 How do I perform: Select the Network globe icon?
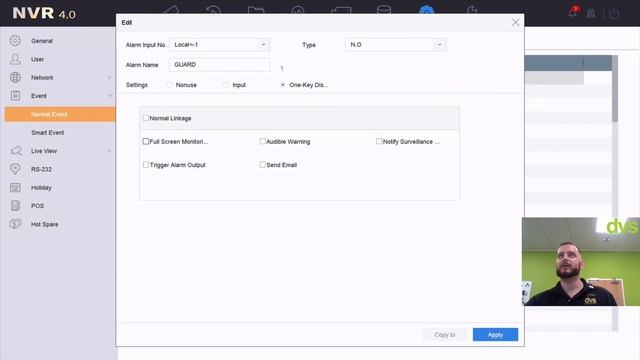[15, 77]
